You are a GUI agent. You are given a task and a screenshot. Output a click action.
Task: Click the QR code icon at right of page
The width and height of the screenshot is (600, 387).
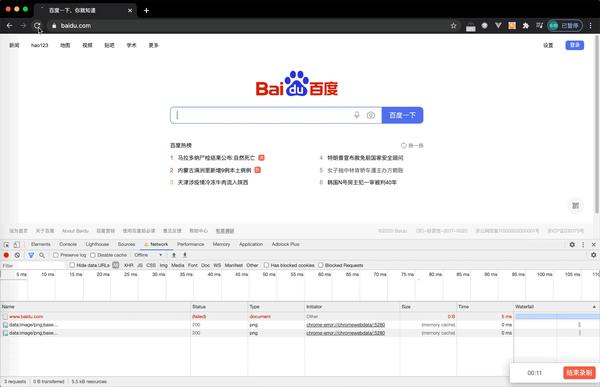576,206
